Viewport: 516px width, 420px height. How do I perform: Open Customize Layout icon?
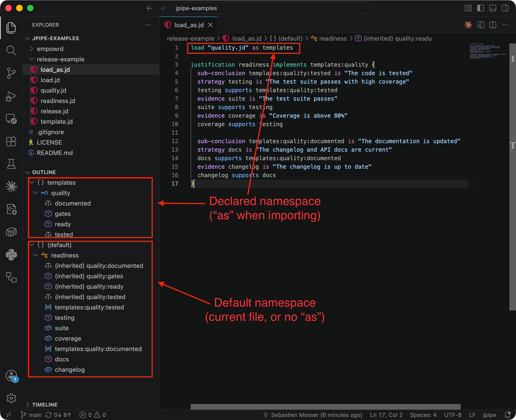click(468, 8)
